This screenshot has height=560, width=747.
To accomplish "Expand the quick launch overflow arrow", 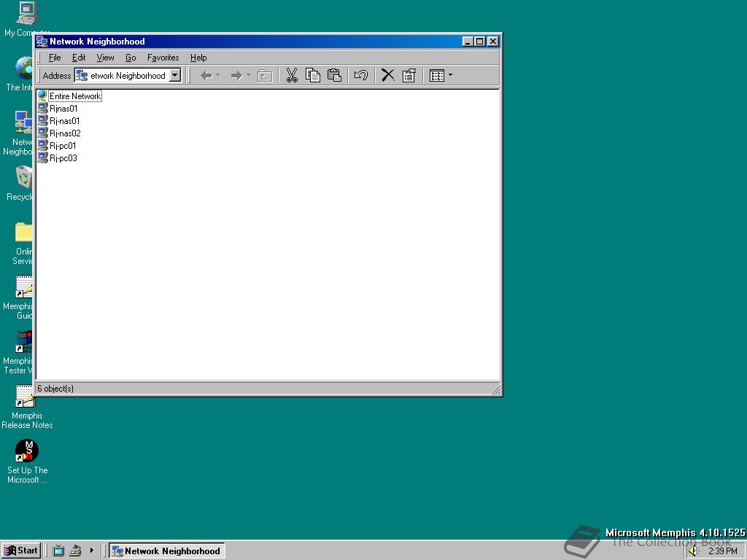I will [91, 551].
